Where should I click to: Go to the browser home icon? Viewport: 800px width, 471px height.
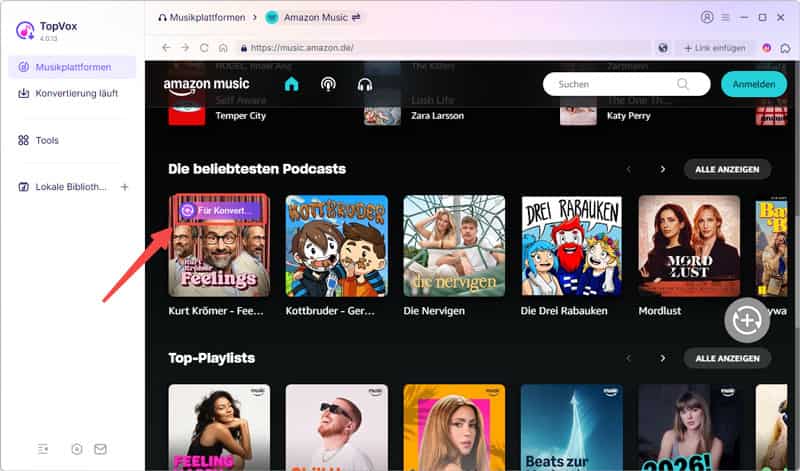[x=223, y=47]
